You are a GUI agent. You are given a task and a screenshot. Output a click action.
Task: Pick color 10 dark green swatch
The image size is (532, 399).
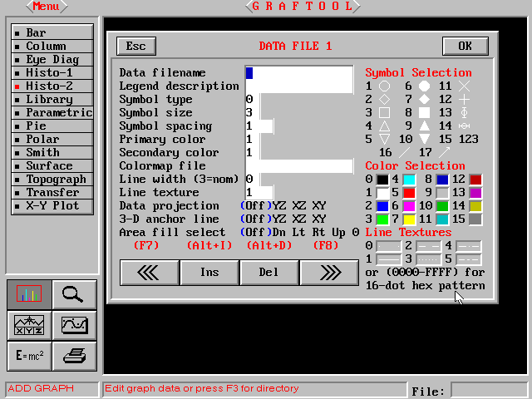pos(442,206)
